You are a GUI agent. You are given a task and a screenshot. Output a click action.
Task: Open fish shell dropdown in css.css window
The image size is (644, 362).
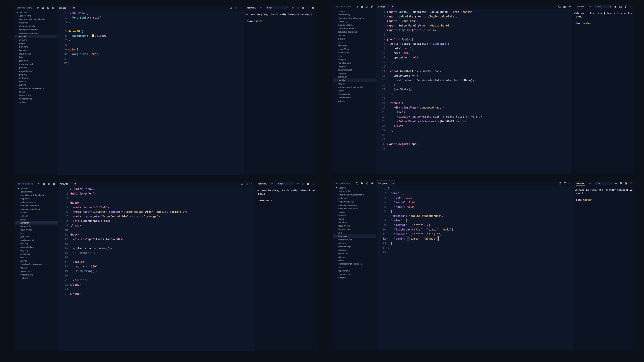coord(278,8)
